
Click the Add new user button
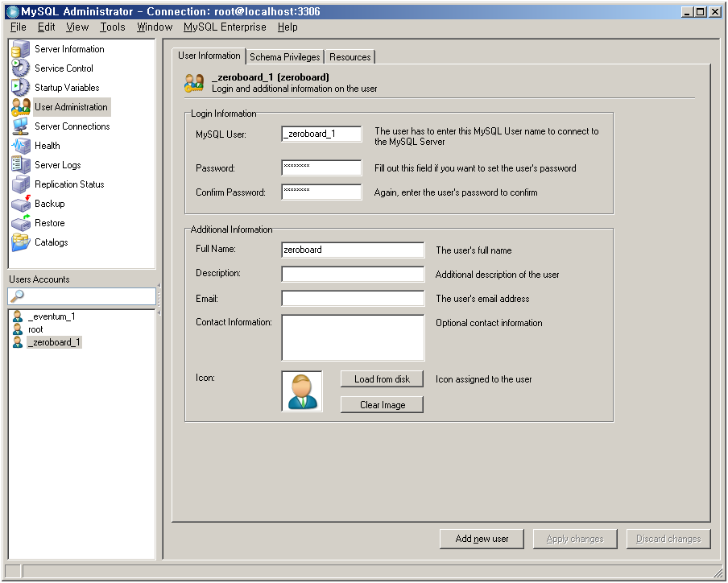click(x=482, y=539)
